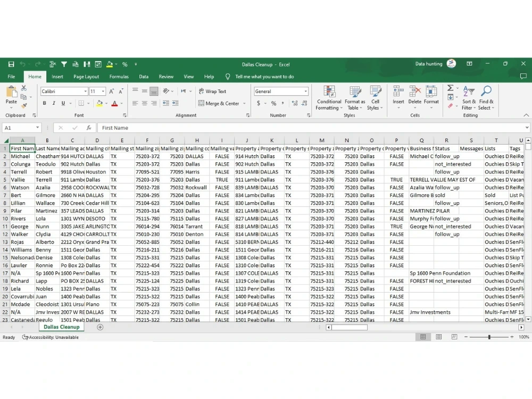The image size is (532, 399).
Task: Click the Orientation angled text icon
Action: (166, 91)
